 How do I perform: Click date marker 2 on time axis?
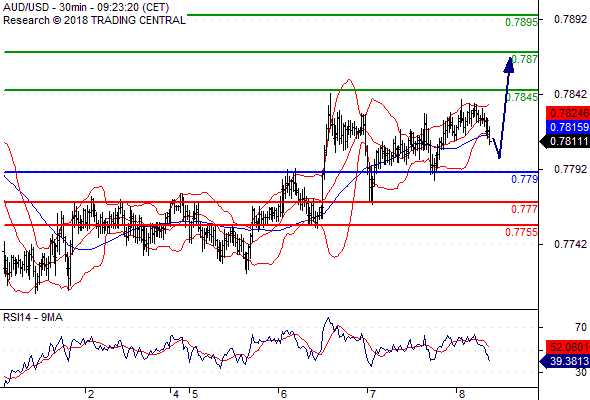click(x=91, y=394)
